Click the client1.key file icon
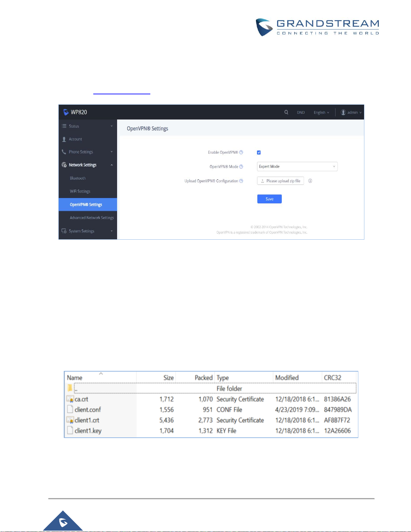Image resolution: width=411 pixels, height=532 pixels. click(x=70, y=431)
